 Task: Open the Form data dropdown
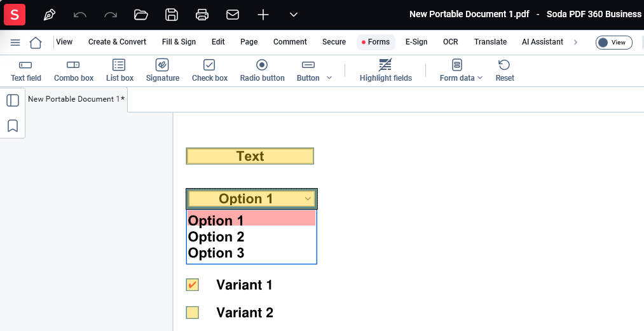tap(461, 71)
